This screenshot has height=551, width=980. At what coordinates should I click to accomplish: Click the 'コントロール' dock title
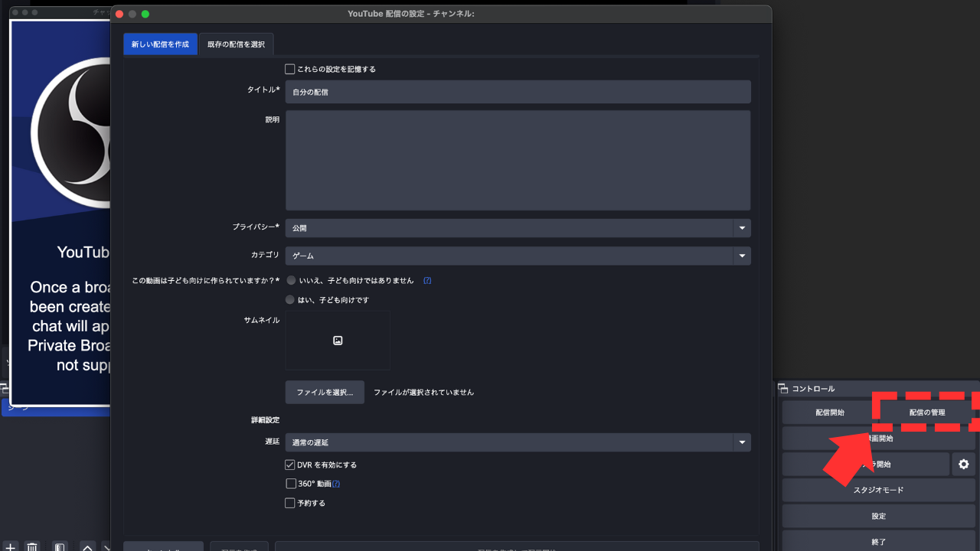tap(813, 389)
